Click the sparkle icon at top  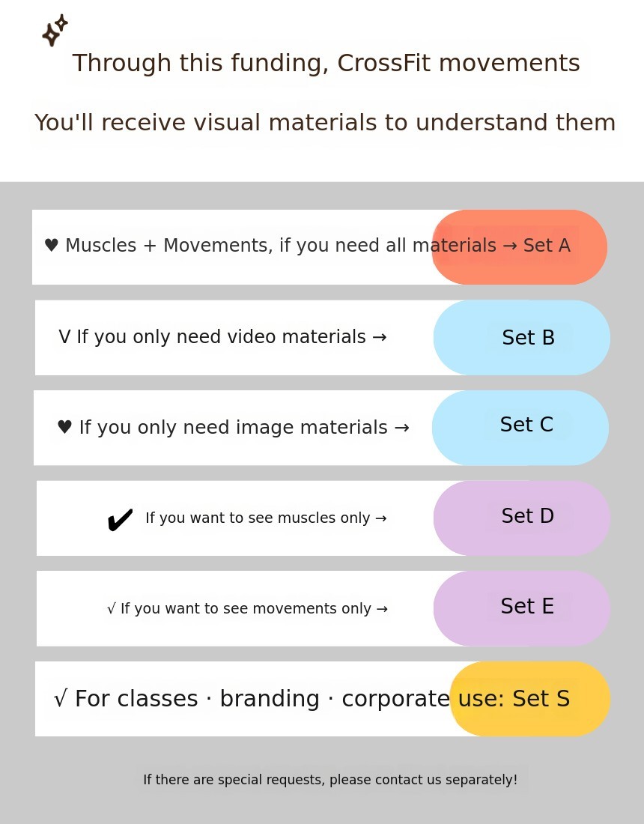54,31
